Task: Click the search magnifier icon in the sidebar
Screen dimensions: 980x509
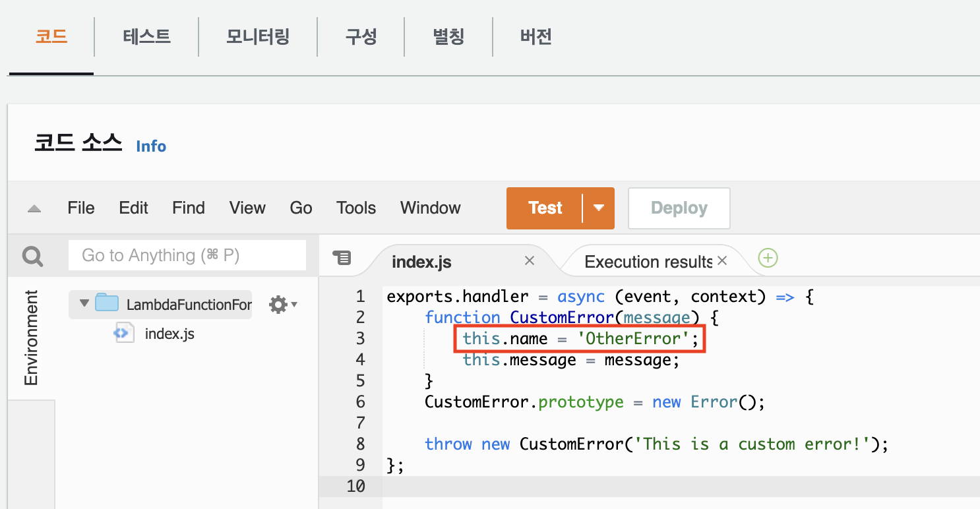Action: click(x=31, y=255)
